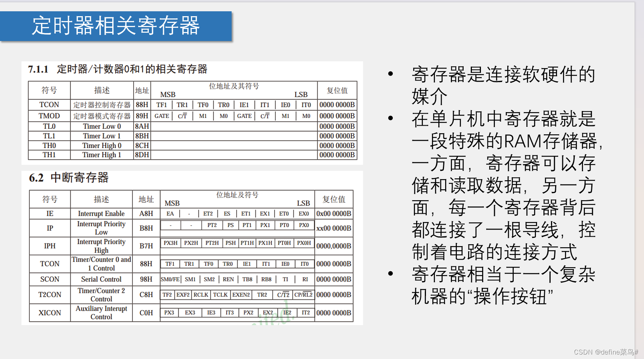The height and width of the screenshot is (359, 644).
Task: Click the TB8 bit in SCON row
Action: pos(247,279)
